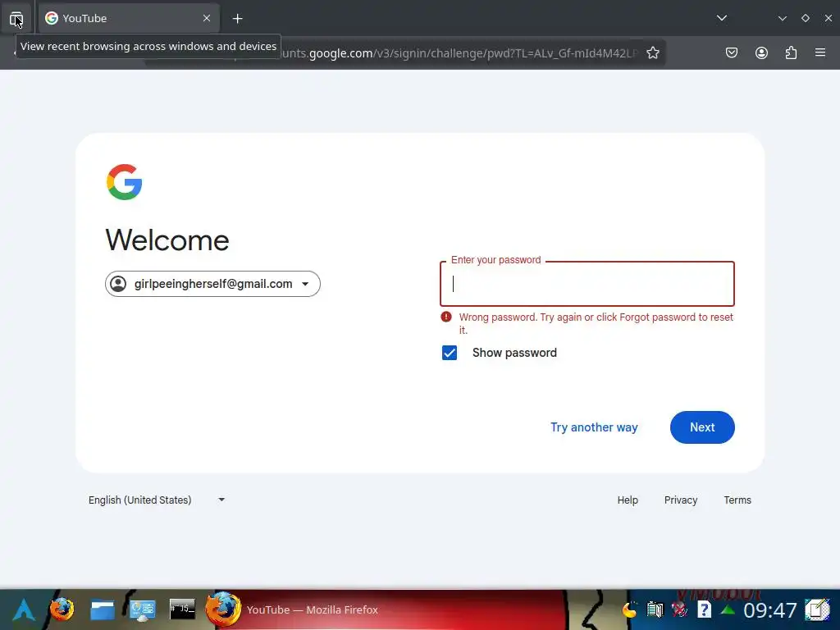Open the file manager taskbar icon

coord(103,609)
